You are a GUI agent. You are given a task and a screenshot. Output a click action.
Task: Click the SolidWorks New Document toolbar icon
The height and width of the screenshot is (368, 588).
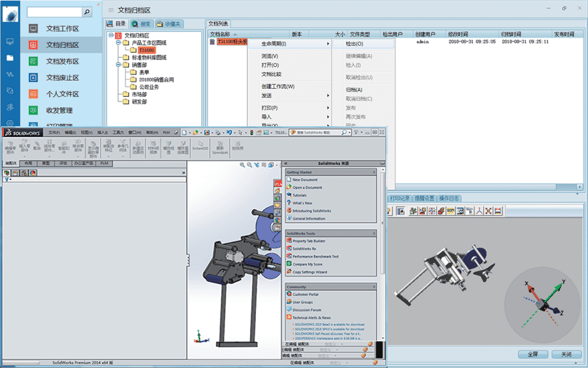[x=184, y=133]
